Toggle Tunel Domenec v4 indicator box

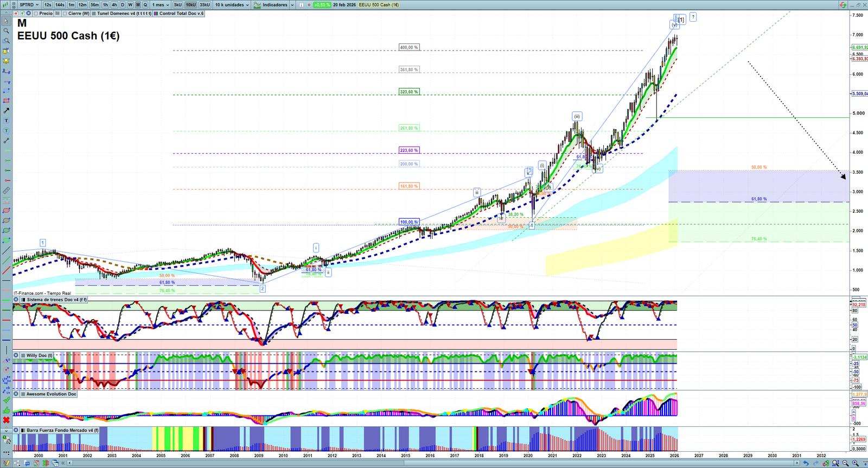coord(94,14)
